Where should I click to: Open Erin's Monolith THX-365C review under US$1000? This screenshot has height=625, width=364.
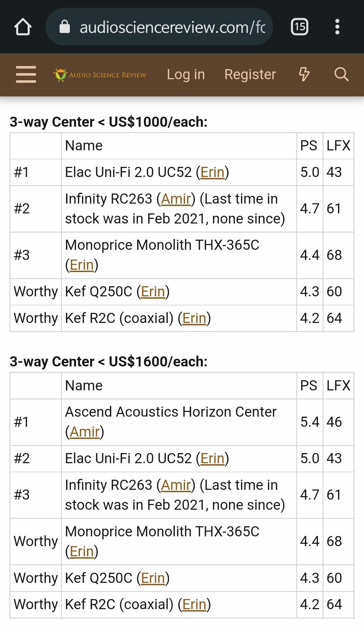pos(82,265)
